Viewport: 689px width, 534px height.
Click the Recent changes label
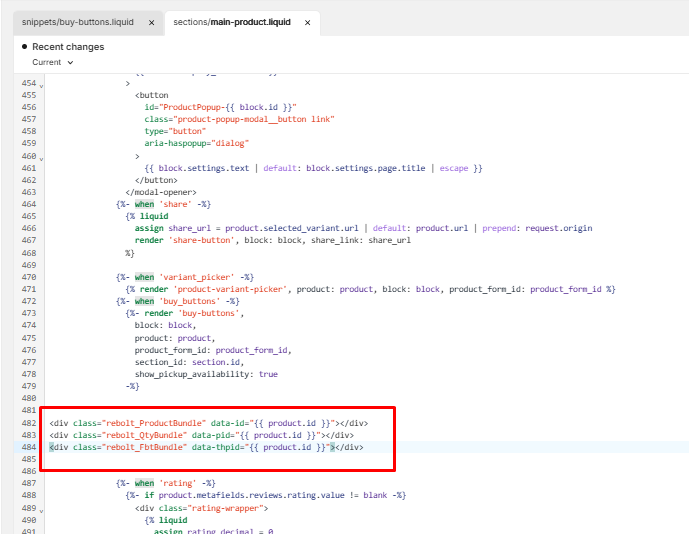tap(68, 47)
